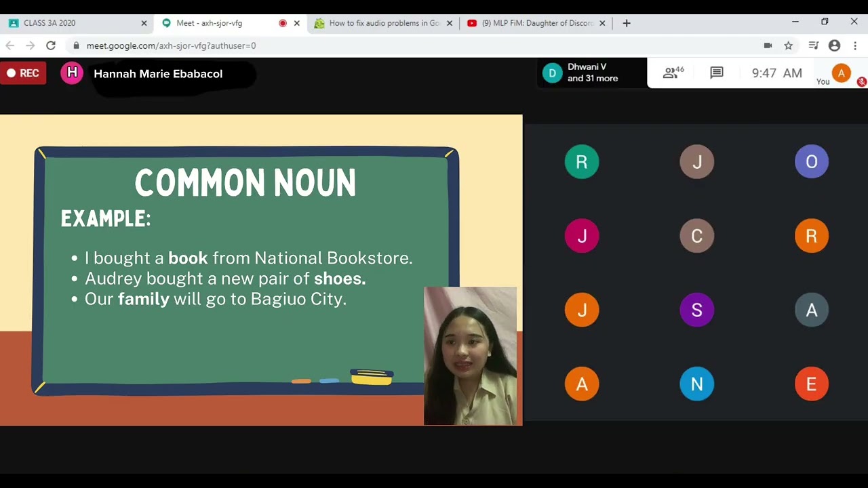Screen dimensions: 868x488
Task: Open the meeting chat panel
Action: (717, 73)
